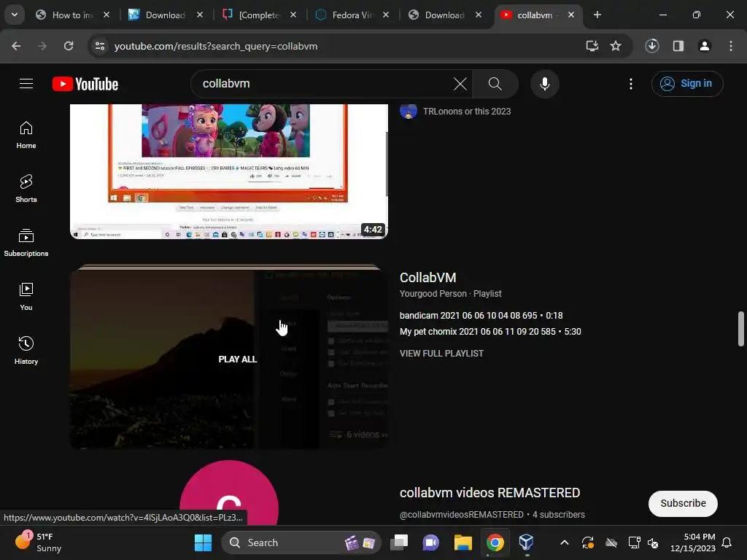Switch to '[Complete' tab

point(259,15)
